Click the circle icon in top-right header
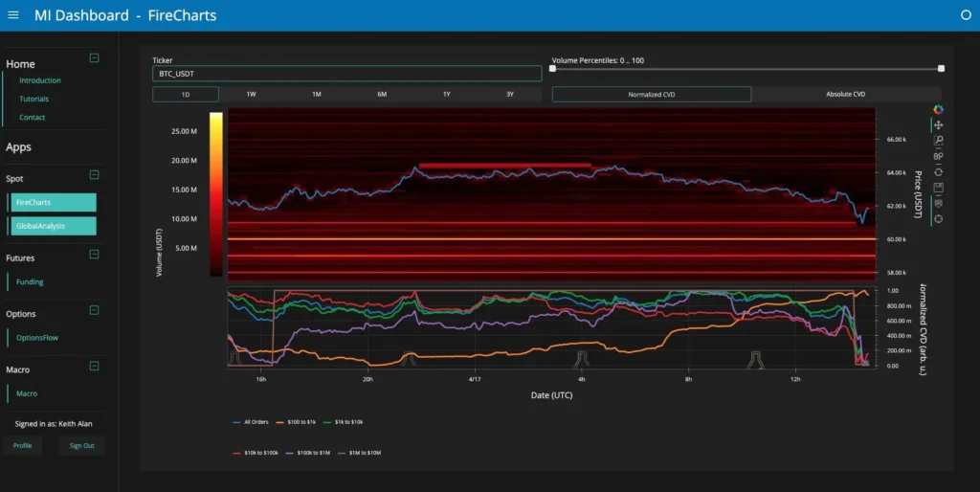The height and width of the screenshot is (492, 980). coord(965,15)
